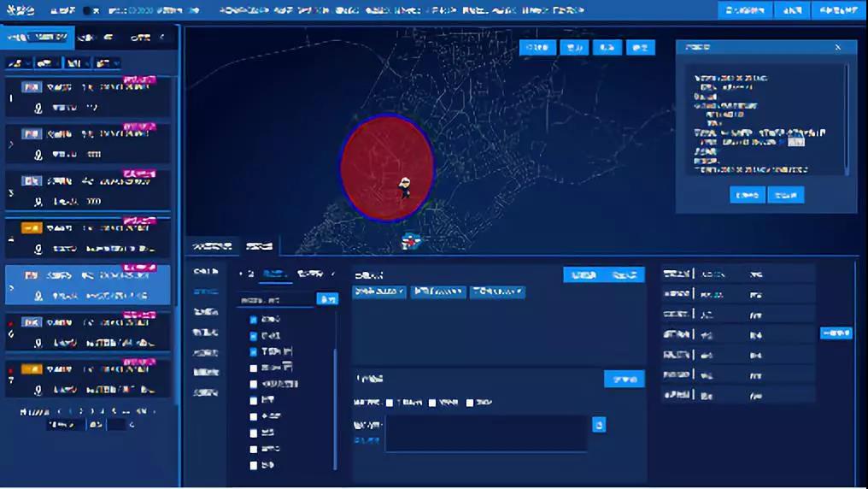Close the info popup with the X icon

point(837,48)
